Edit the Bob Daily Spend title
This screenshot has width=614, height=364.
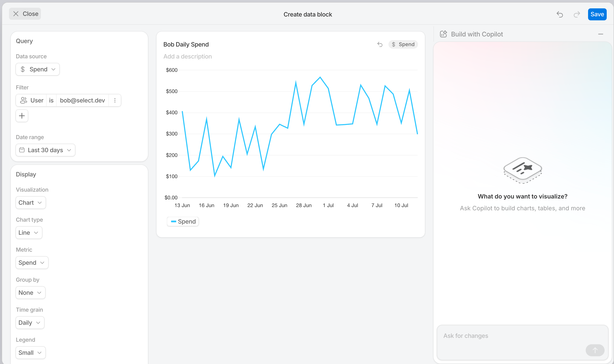[x=186, y=44]
